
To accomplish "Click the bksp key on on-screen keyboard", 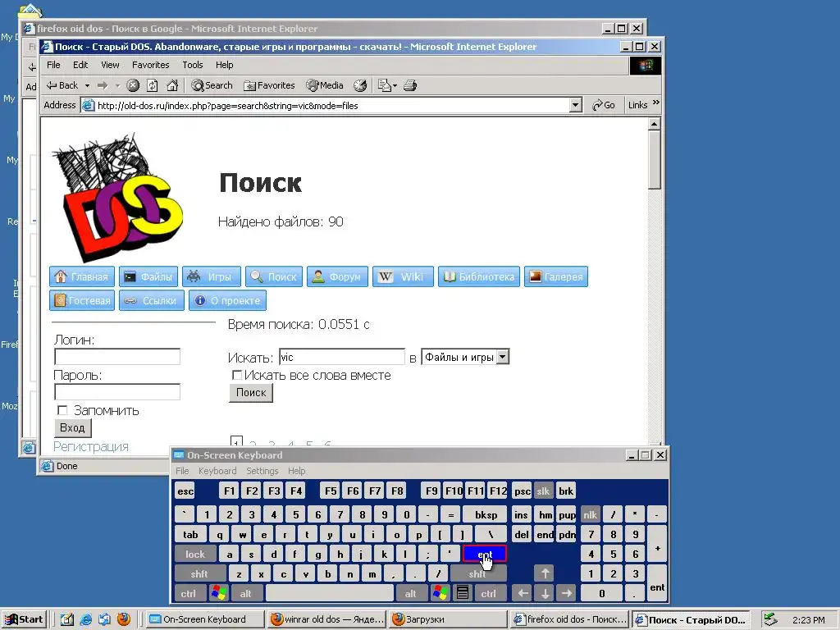I will point(486,515).
